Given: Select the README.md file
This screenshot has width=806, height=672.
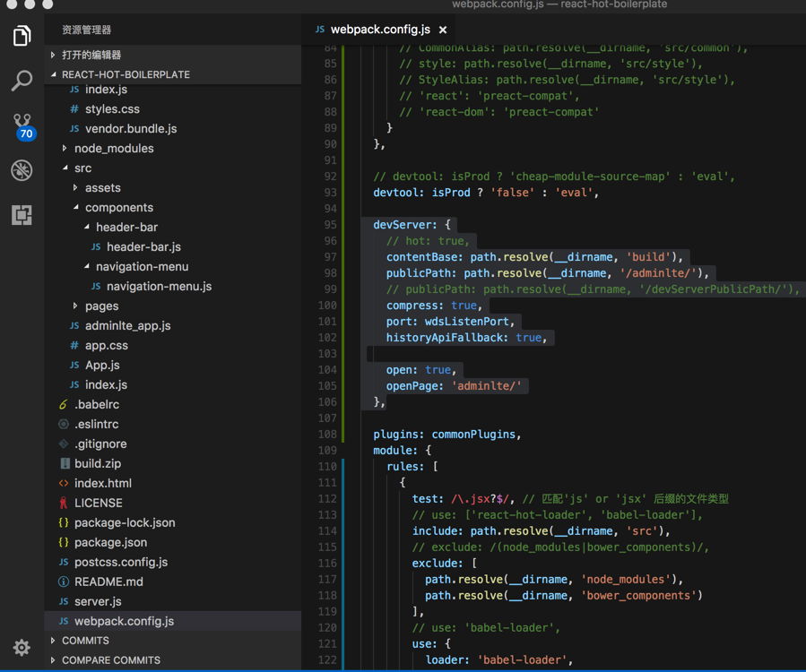Looking at the screenshot, I should (108, 582).
